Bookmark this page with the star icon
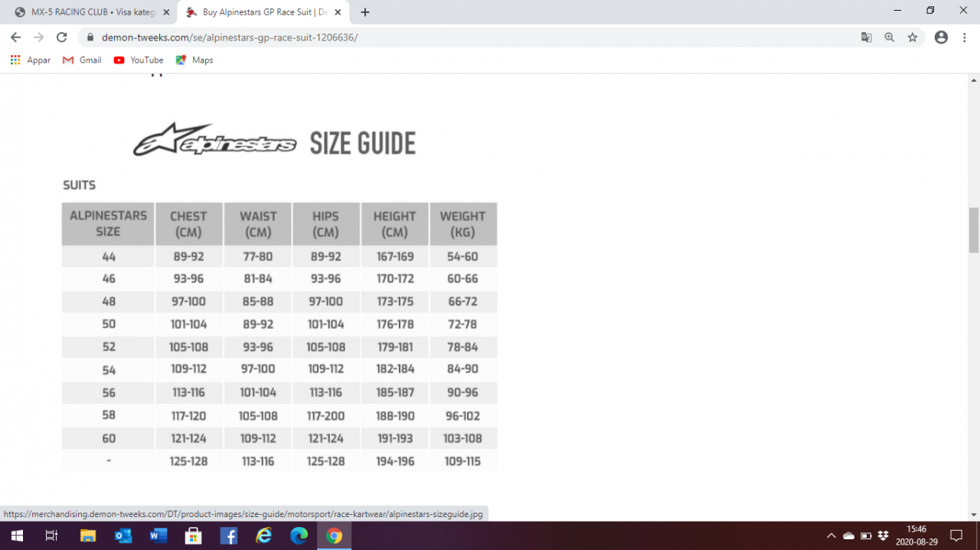Screen dimensions: 980x550 pos(912,37)
